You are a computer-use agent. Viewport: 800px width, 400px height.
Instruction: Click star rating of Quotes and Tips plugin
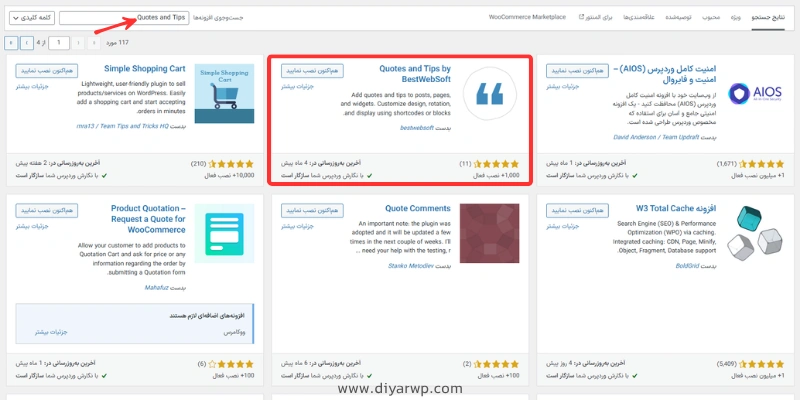click(495, 164)
